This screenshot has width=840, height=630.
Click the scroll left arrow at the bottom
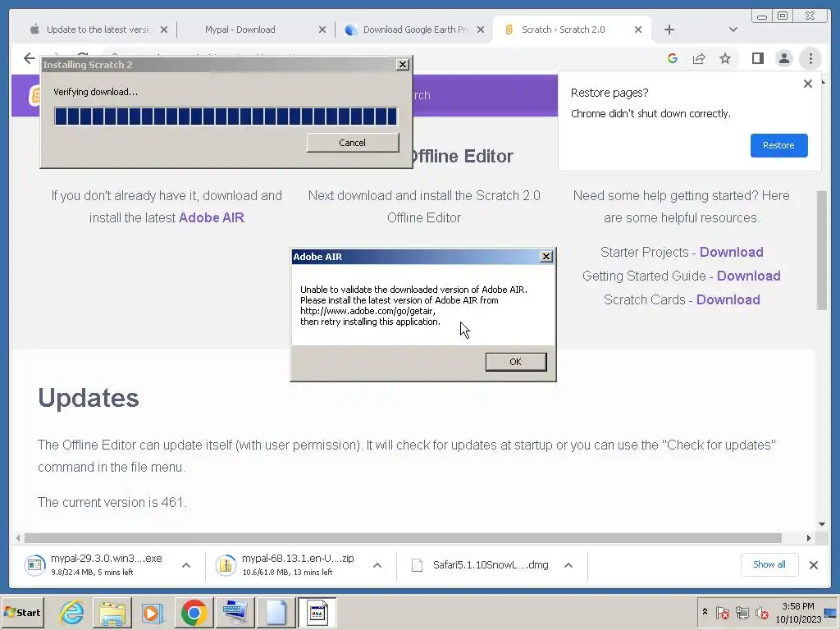click(x=18, y=538)
